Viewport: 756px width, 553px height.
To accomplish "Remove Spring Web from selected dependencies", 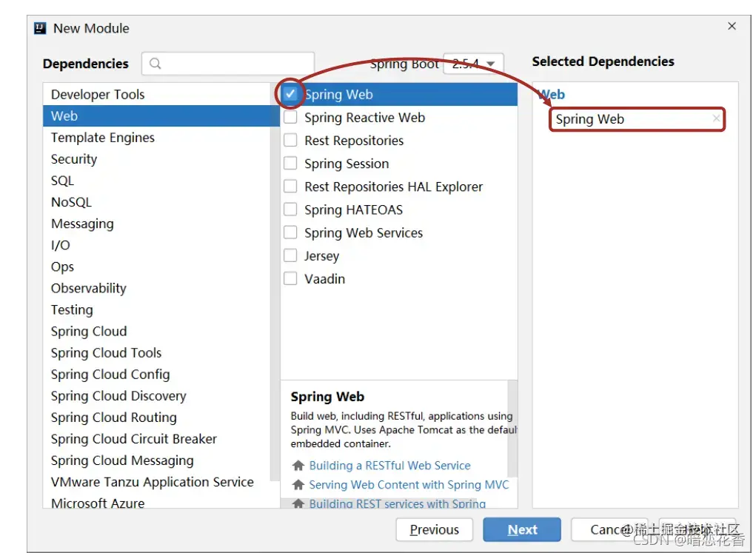I will (x=716, y=118).
